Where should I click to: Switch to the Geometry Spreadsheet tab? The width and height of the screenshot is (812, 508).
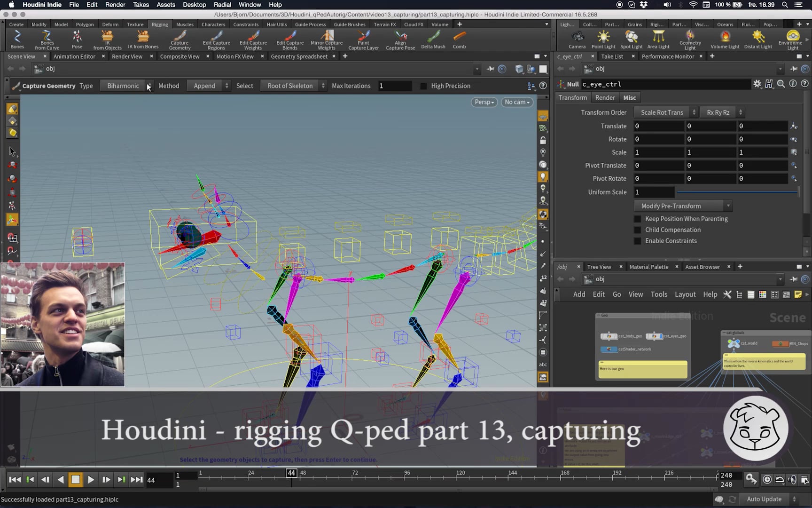299,56
